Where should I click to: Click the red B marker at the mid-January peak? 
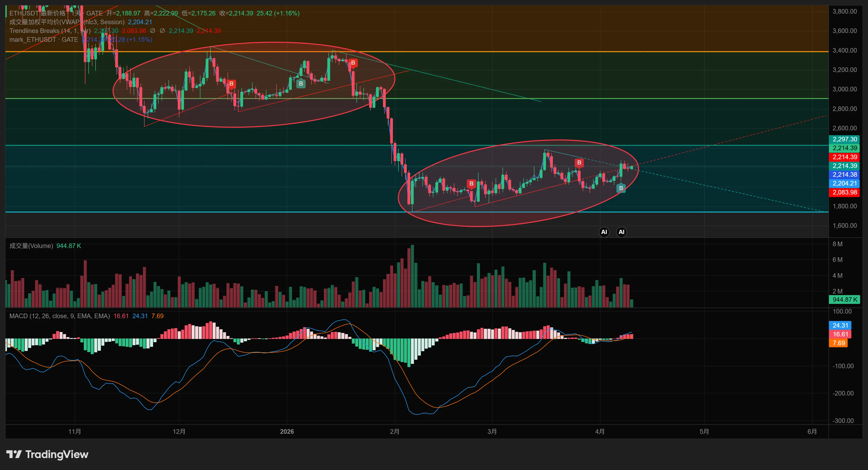pos(353,63)
